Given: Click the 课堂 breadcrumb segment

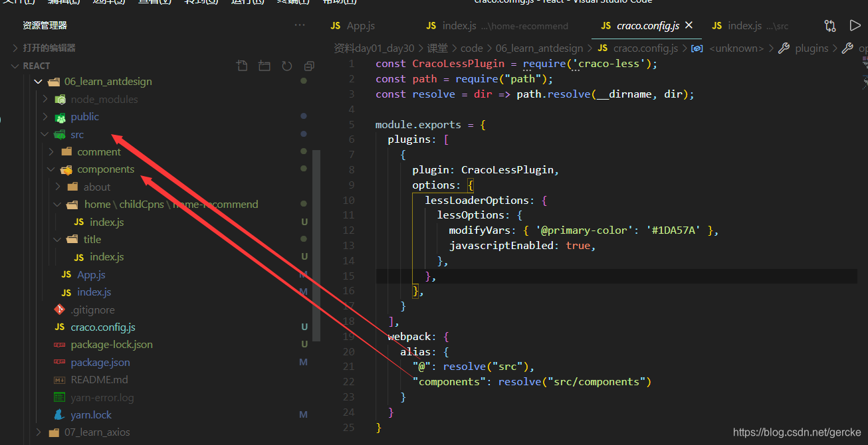Looking at the screenshot, I should (x=437, y=48).
